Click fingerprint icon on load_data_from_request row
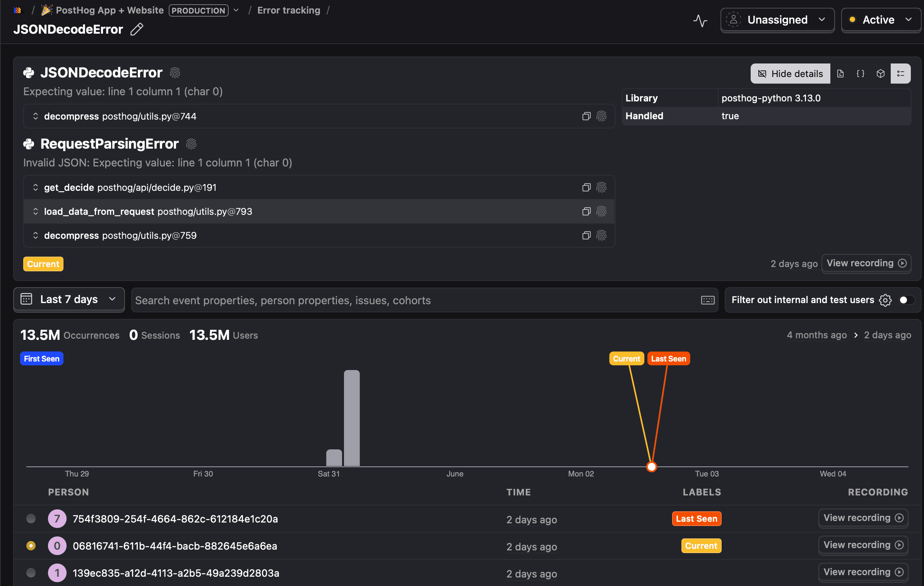Viewport: 924px width, 586px height. (601, 211)
